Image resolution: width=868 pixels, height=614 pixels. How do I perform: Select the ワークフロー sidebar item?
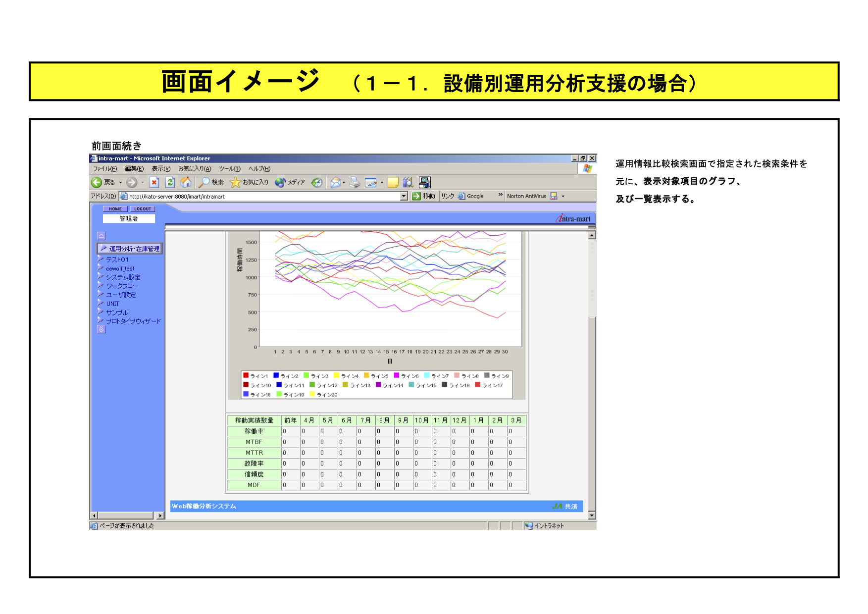pos(122,286)
